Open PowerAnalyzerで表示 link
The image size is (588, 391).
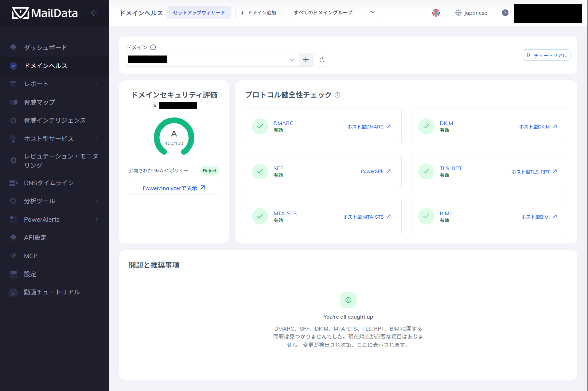(x=174, y=188)
